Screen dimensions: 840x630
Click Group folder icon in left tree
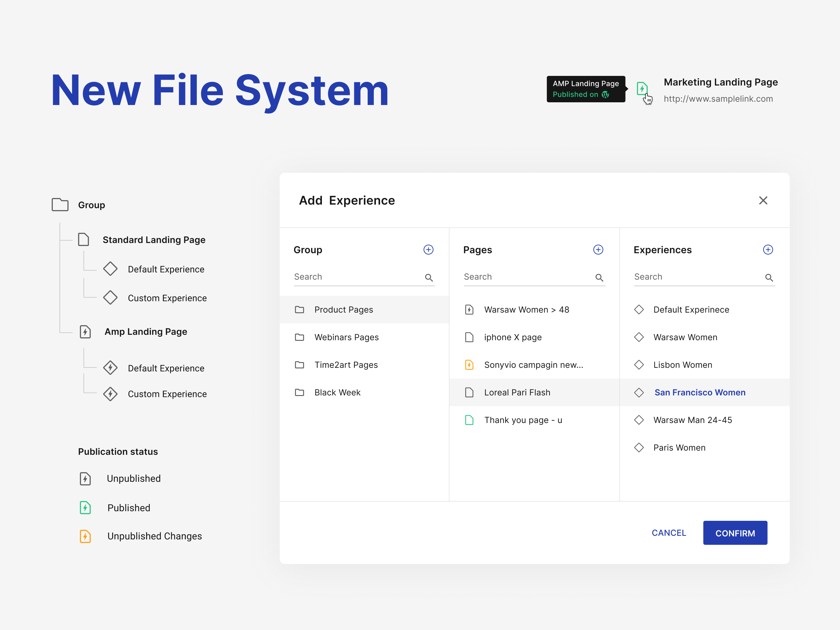[60, 205]
